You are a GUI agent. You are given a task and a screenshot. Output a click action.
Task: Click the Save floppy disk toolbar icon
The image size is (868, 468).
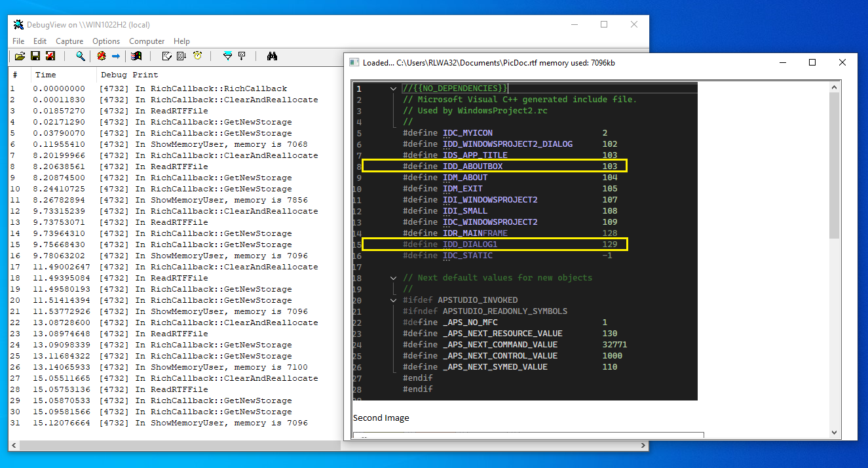point(35,56)
